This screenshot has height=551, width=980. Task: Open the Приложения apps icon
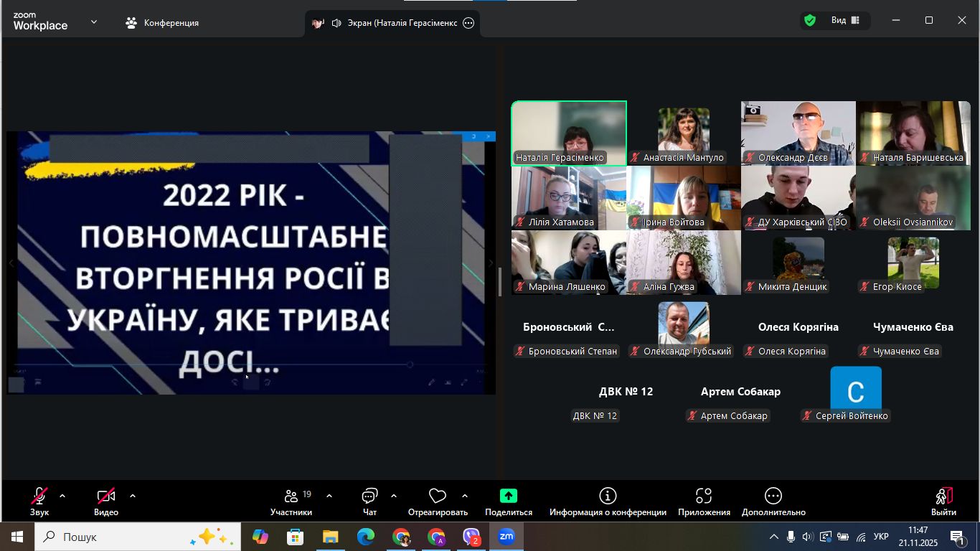[704, 501]
